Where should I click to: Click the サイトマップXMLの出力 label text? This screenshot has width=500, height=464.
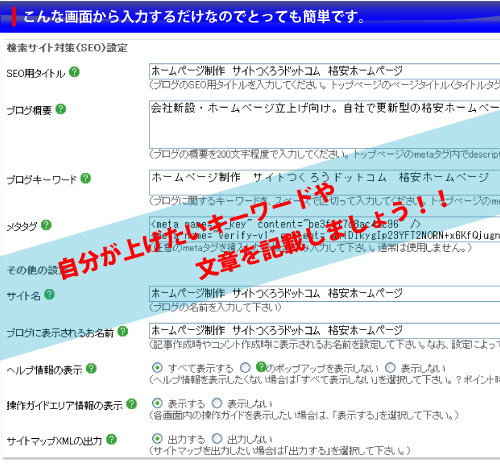[54, 441]
